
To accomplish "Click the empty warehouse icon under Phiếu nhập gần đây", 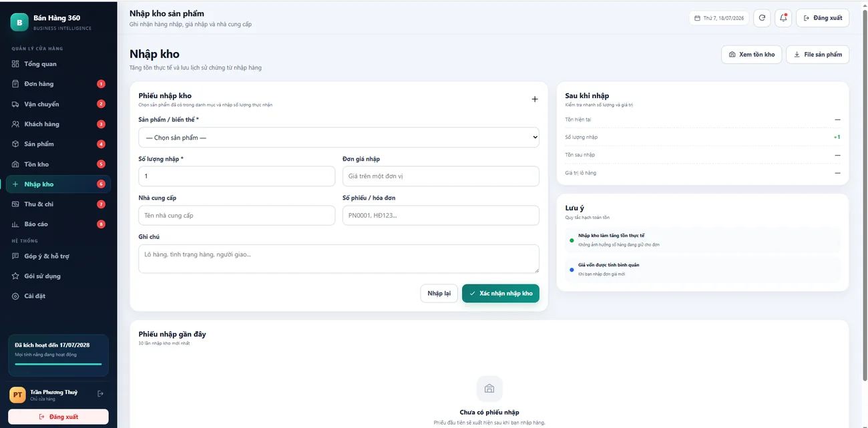I will pyautogui.click(x=489, y=389).
